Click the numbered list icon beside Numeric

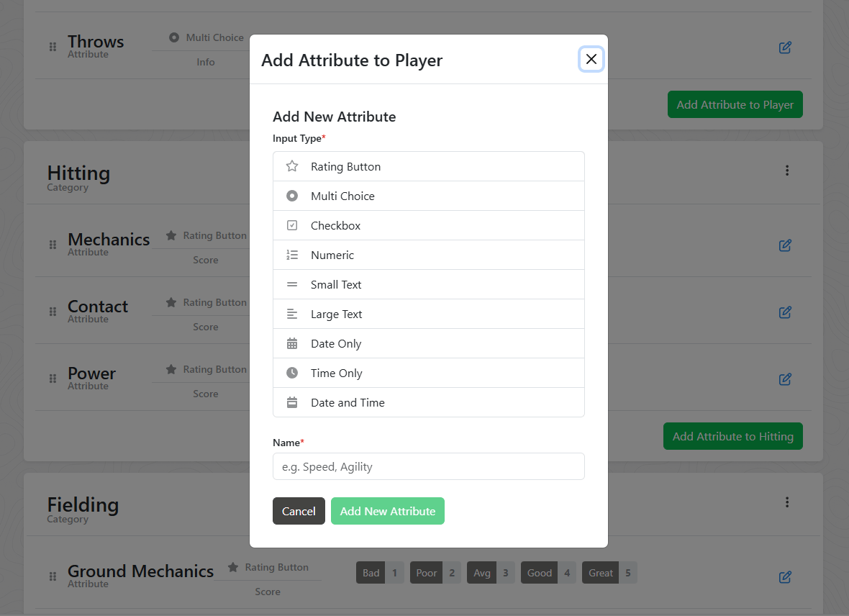pyautogui.click(x=291, y=255)
